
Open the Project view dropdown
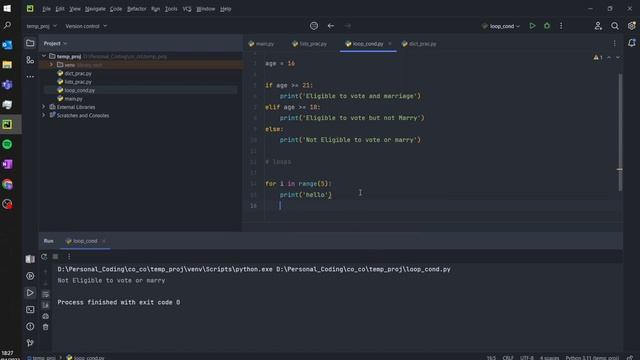(55, 43)
